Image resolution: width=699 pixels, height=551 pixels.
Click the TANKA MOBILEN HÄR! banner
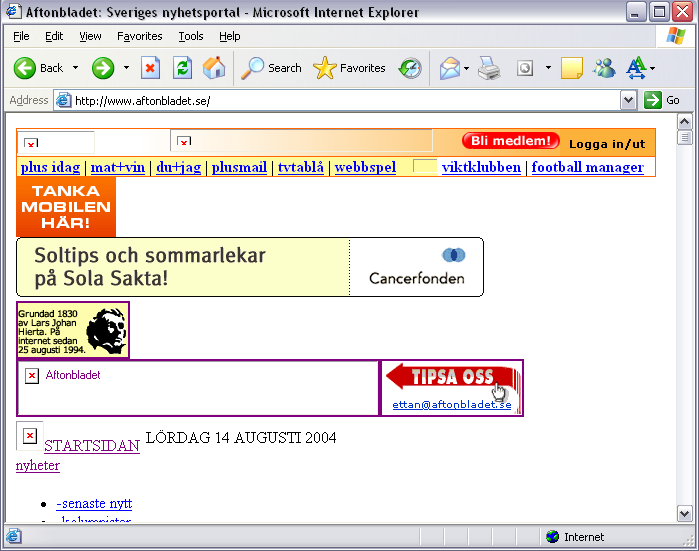pyautogui.click(x=66, y=206)
